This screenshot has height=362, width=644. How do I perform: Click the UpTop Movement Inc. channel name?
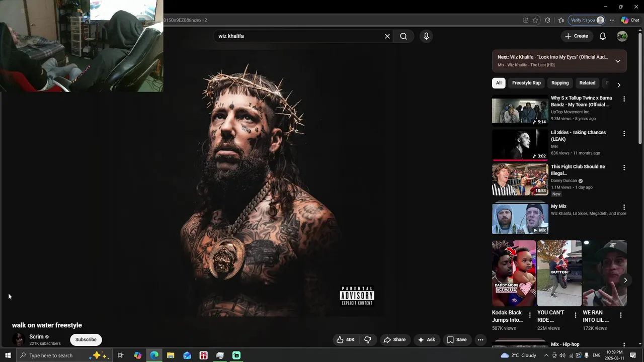pyautogui.click(x=571, y=112)
